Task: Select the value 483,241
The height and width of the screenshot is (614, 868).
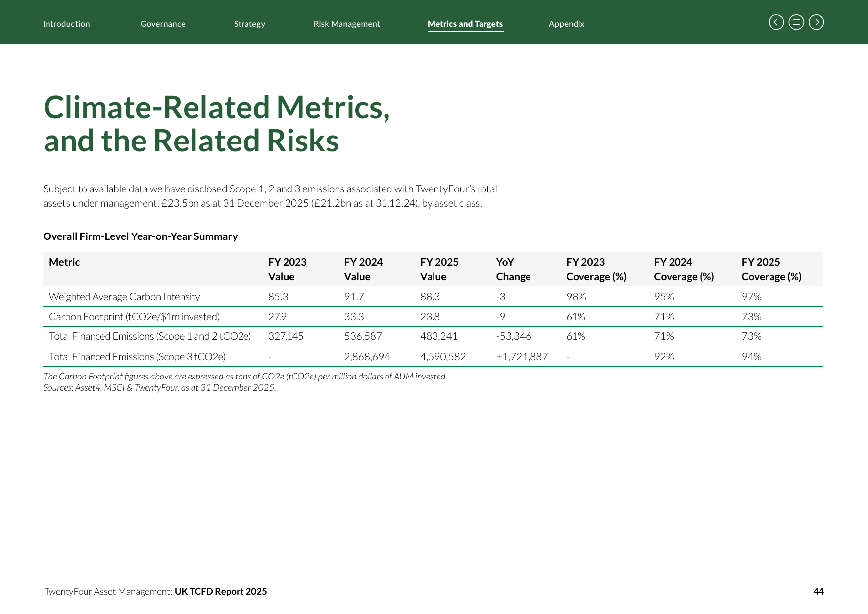Action: pos(439,336)
